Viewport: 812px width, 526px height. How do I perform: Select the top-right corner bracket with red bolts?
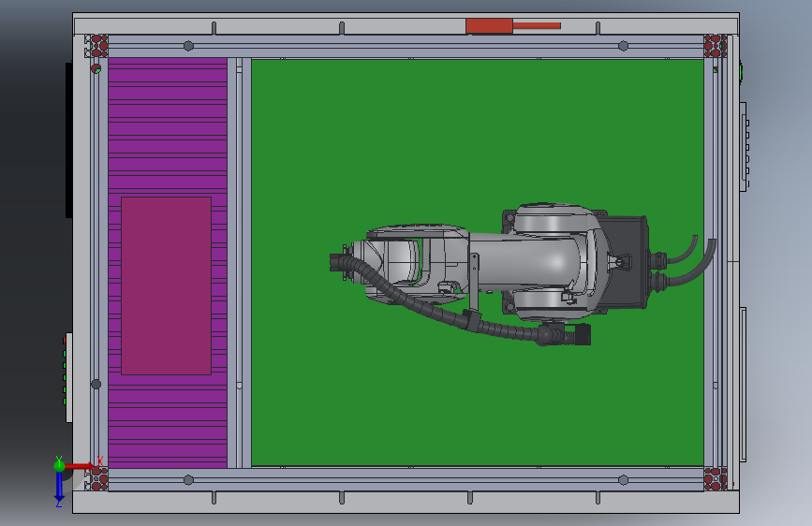pyautogui.click(x=716, y=46)
